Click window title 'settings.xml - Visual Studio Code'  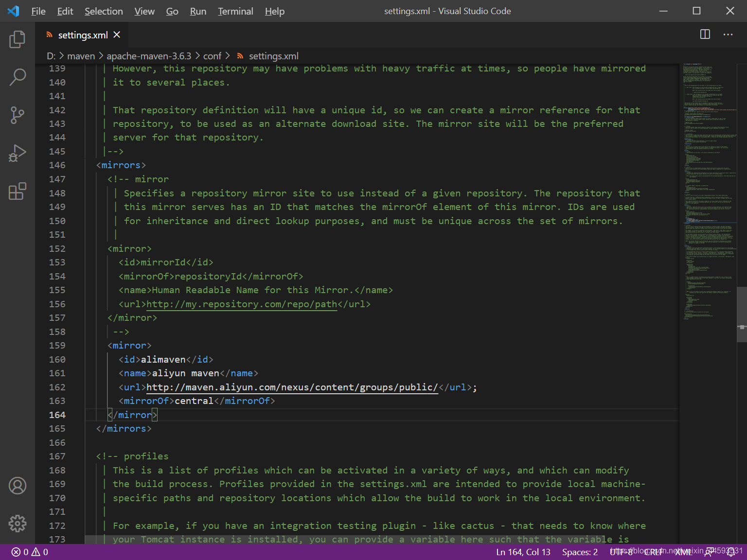447,11
